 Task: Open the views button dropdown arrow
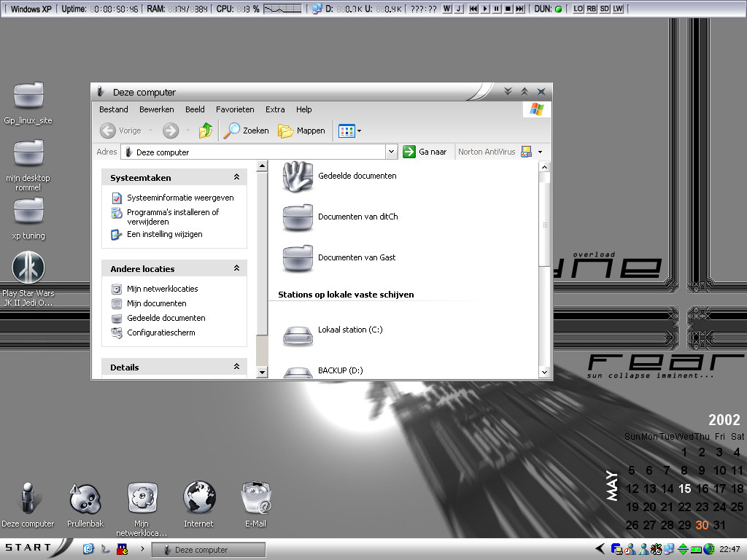(x=359, y=131)
